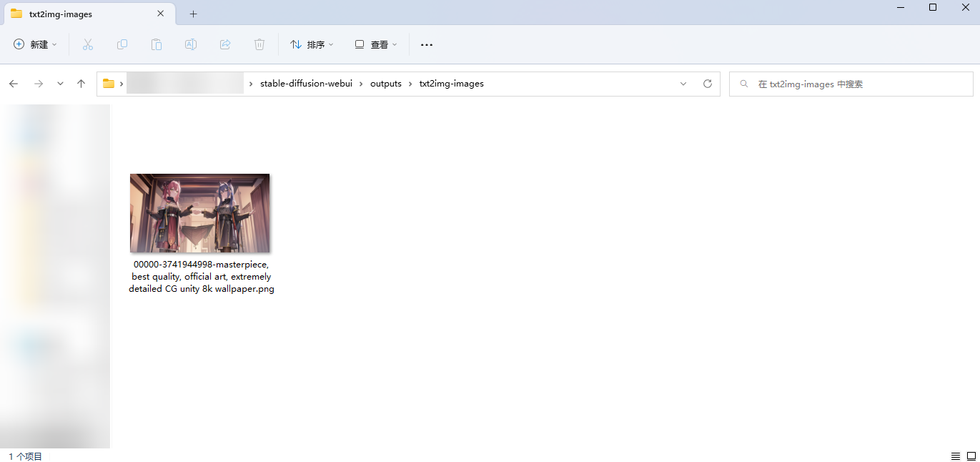Refresh the current folder view
980x462 pixels.
(708, 84)
